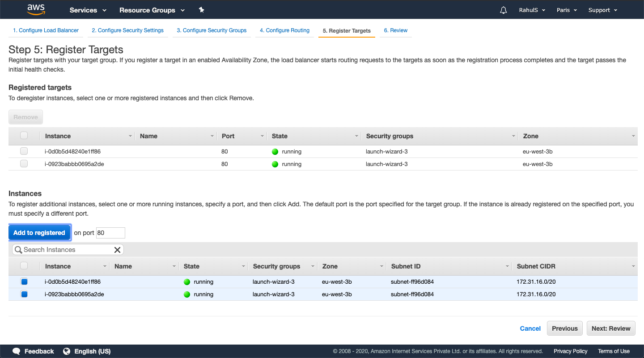Select all registered targets via header checkbox
This screenshot has width=644, height=358.
[x=24, y=135]
